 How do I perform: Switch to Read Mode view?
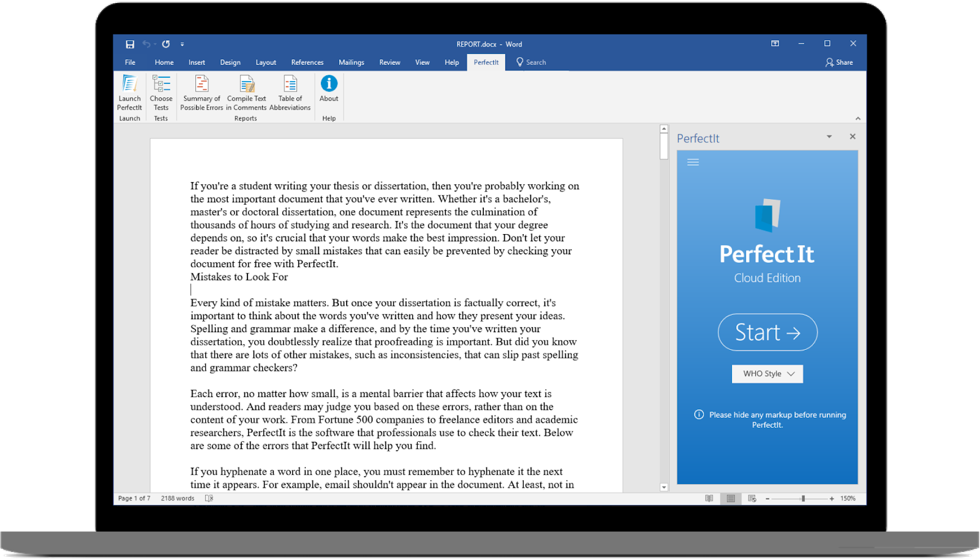coord(709,499)
